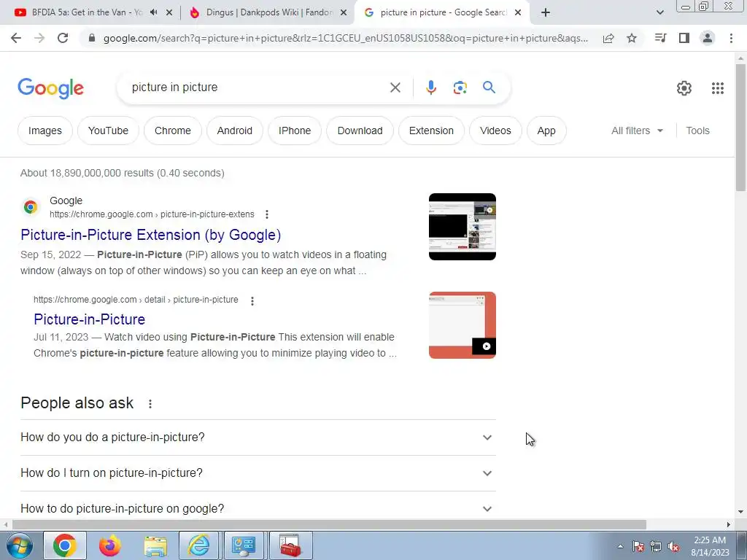View site information lock icon
Image resolution: width=747 pixels, height=560 pixels.
(x=92, y=38)
